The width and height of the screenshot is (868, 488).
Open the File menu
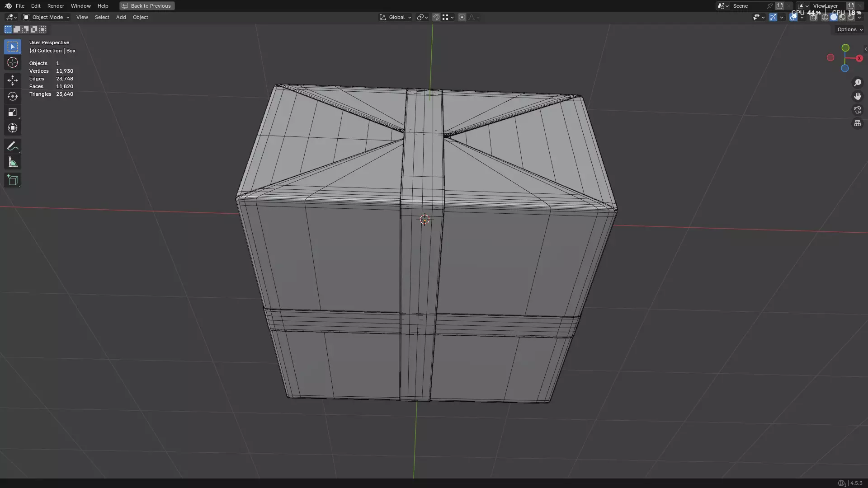point(20,6)
